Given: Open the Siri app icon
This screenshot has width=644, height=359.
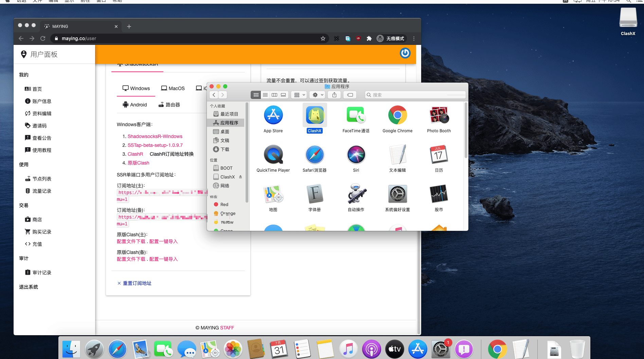Looking at the screenshot, I should coord(356,155).
